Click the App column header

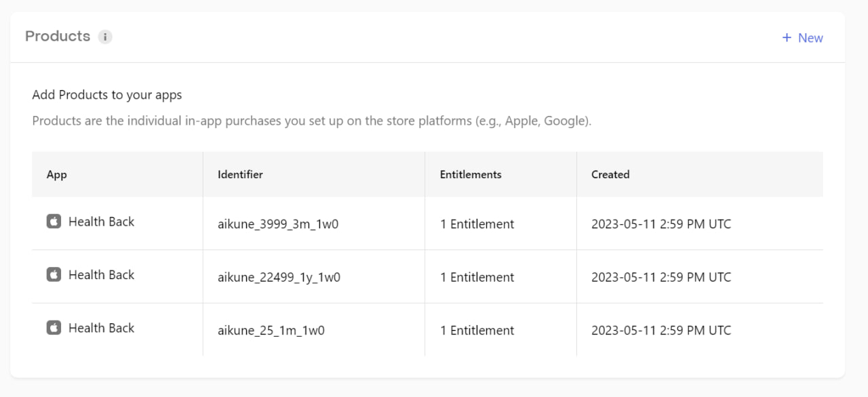click(x=57, y=175)
